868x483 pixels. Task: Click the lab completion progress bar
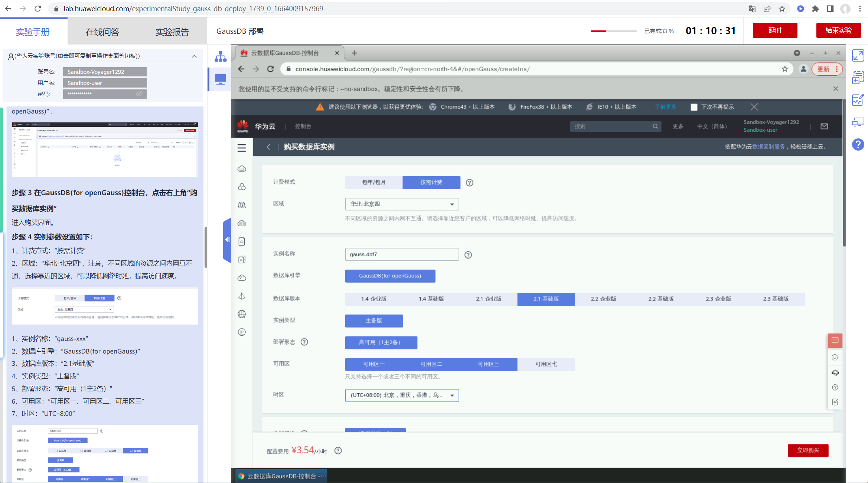coord(613,31)
